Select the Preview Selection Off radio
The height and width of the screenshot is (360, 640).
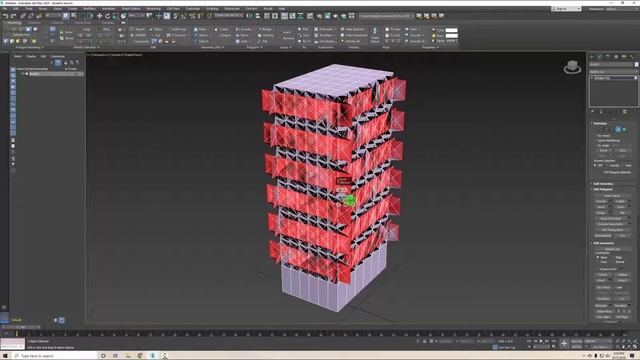(x=595, y=165)
